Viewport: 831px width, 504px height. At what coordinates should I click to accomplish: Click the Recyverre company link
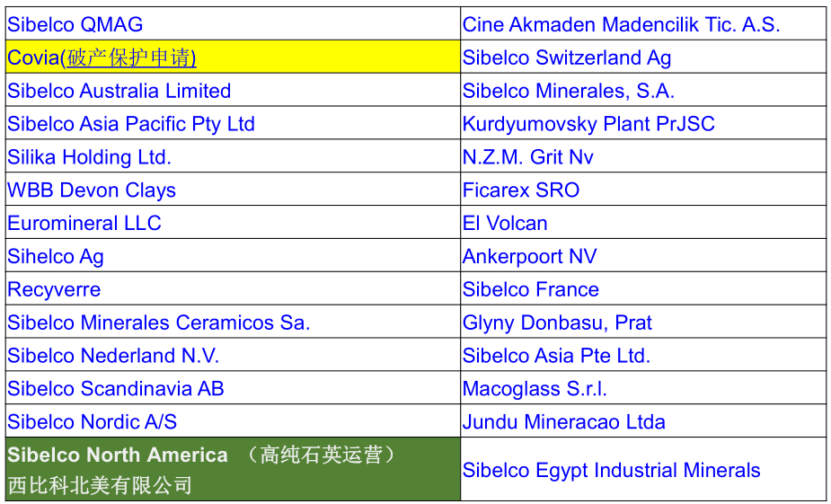tap(54, 289)
